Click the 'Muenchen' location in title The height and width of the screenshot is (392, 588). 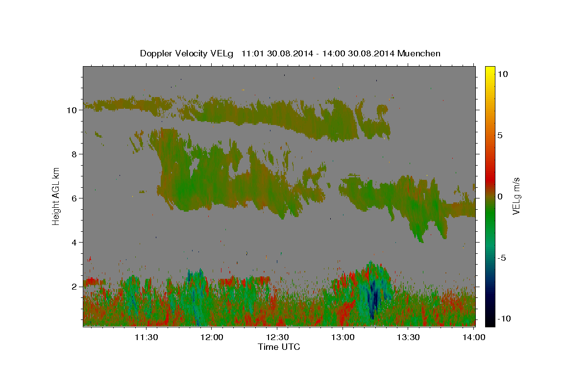point(419,53)
